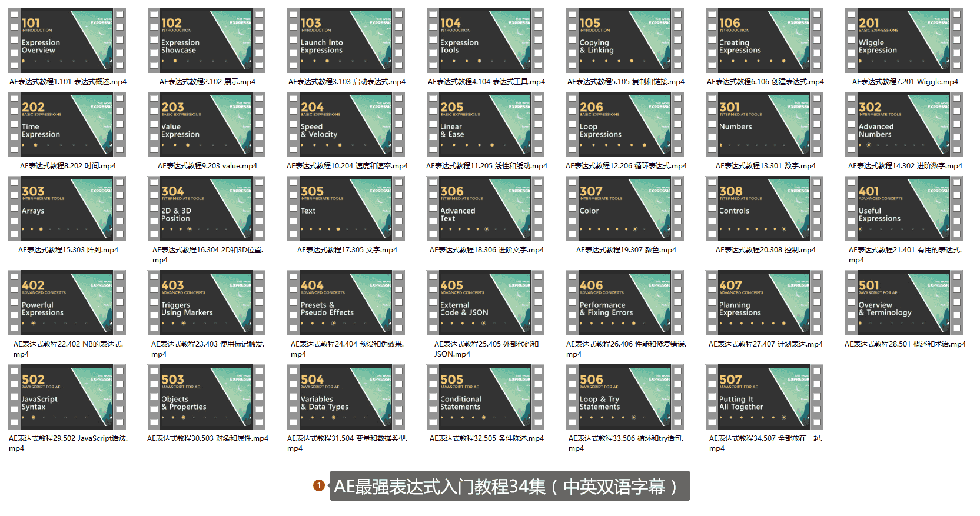Select the 205 Linear & Ease thumbnail
The image size is (980, 516).
[486, 125]
